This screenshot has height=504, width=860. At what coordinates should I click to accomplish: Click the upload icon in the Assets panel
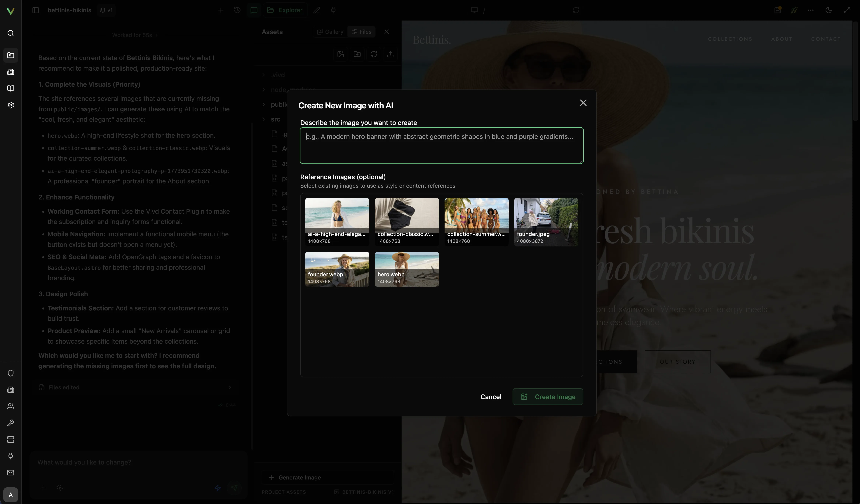tap(390, 54)
